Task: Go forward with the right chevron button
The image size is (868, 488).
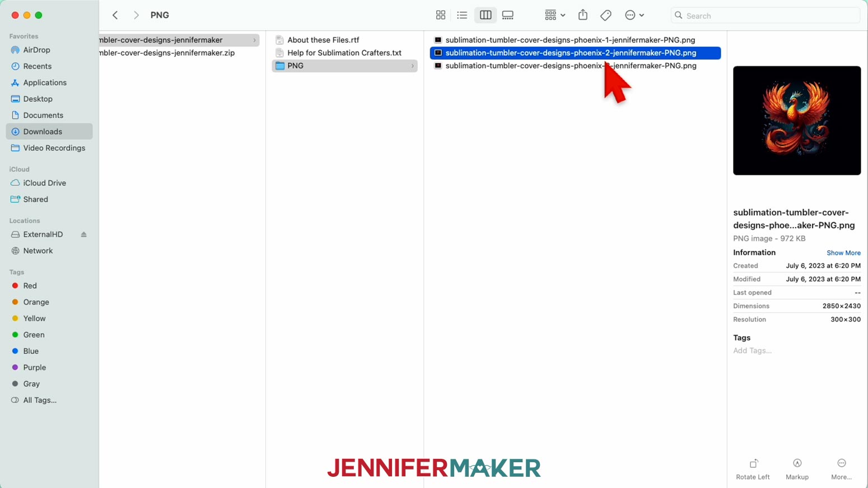Action: point(136,15)
